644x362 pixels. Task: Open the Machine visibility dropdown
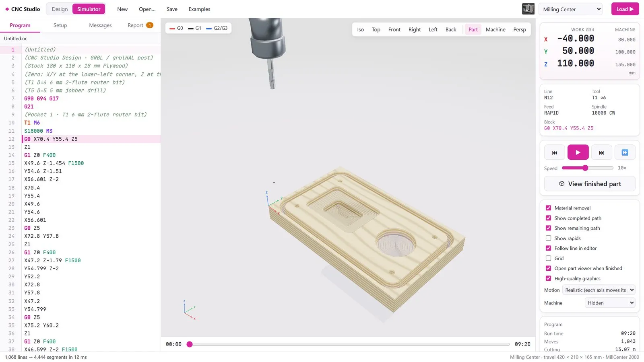(x=610, y=303)
